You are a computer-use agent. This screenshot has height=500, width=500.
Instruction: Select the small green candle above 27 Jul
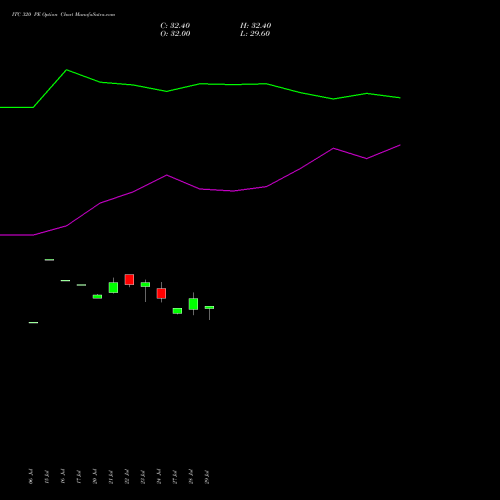(x=177, y=311)
